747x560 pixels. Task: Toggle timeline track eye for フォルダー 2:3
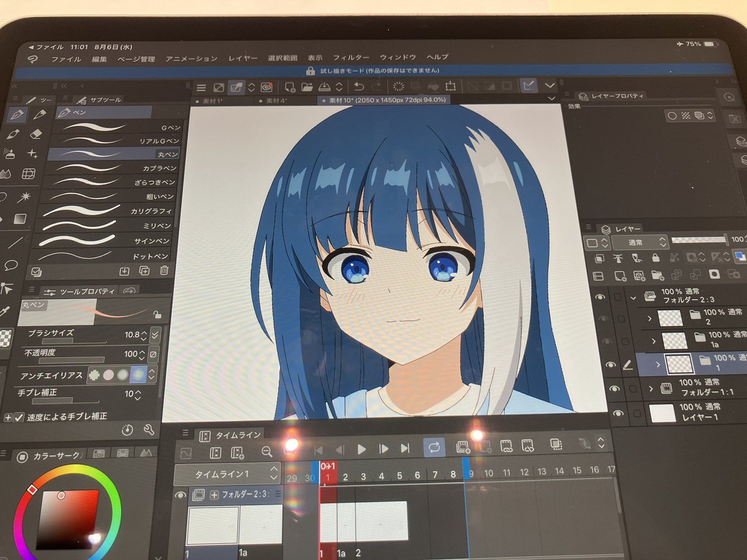pos(180,495)
